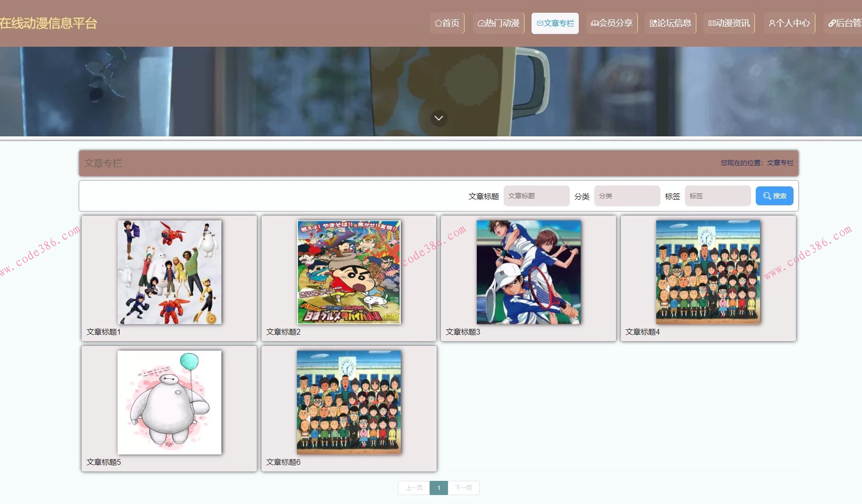
Task: Open the 文章标题2 thumbnail image
Action: pos(349,272)
